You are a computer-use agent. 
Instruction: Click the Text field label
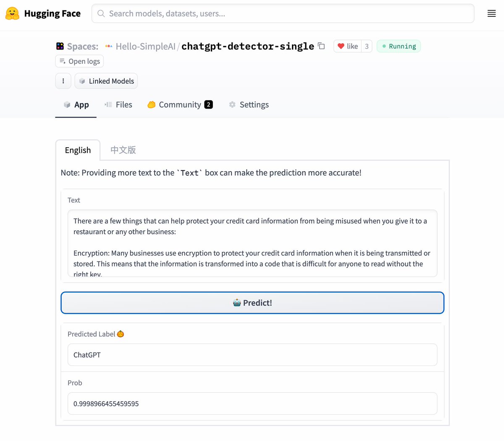pos(74,200)
